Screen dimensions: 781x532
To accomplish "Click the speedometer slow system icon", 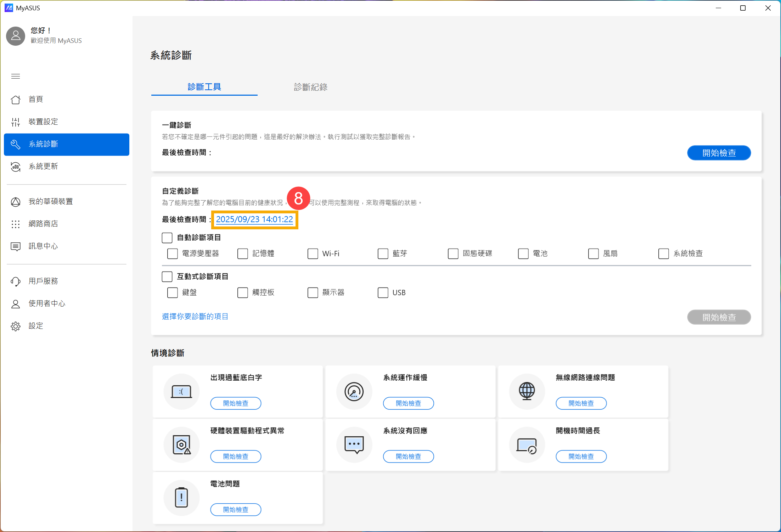I will pyautogui.click(x=354, y=392).
